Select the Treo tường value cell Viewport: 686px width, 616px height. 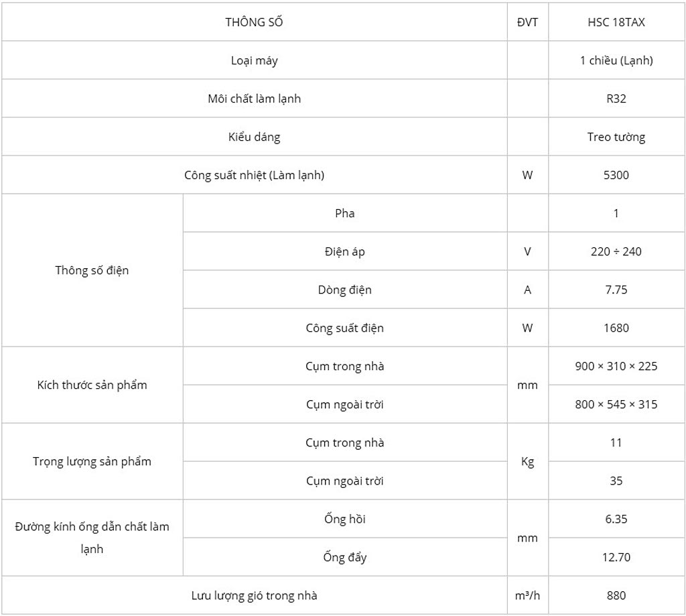[616, 137]
